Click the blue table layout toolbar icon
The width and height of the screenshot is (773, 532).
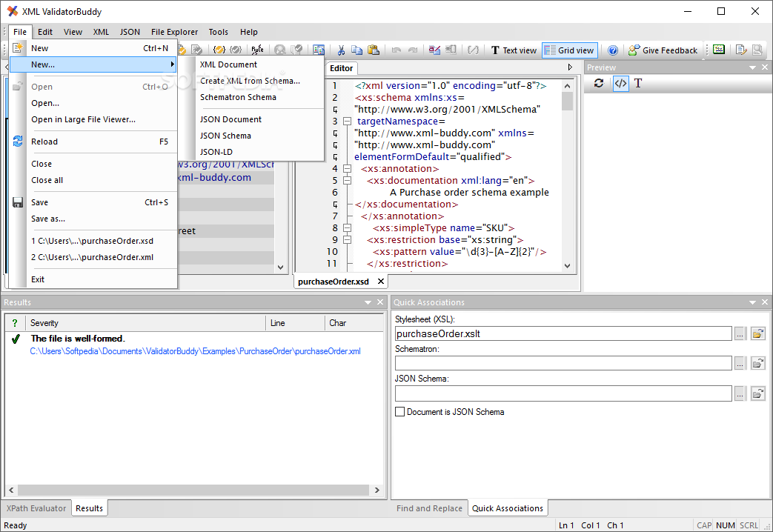pyautogui.click(x=319, y=50)
